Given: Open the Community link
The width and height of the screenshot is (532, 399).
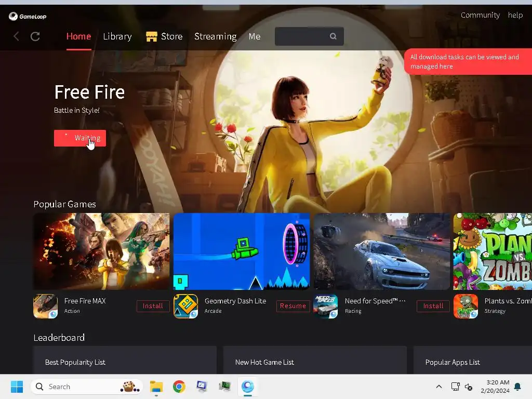Looking at the screenshot, I should (480, 15).
